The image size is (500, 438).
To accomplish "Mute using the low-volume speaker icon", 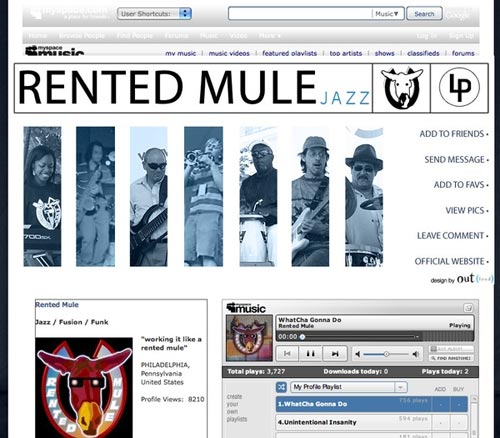I will (357, 354).
